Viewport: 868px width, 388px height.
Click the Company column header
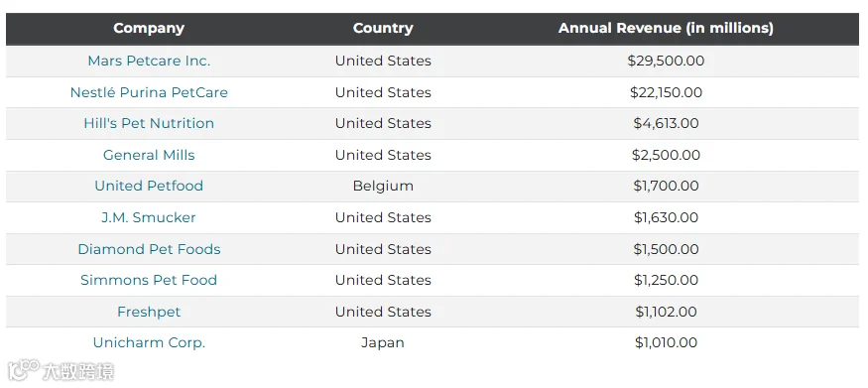coord(149,28)
